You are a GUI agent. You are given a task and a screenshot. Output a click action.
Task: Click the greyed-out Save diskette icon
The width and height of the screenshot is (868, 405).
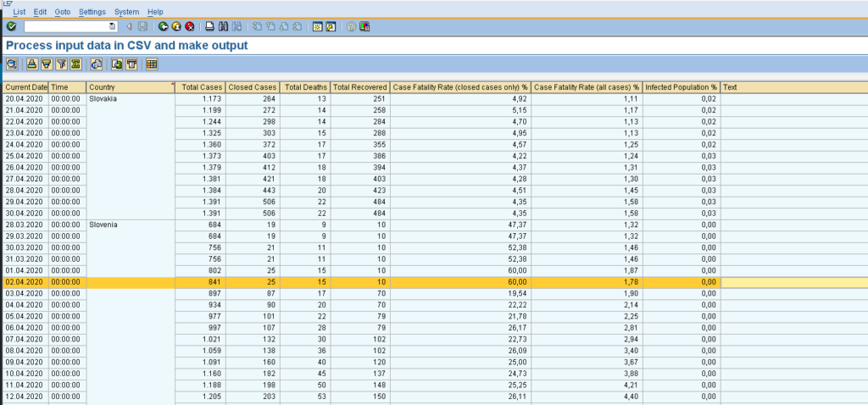(142, 26)
